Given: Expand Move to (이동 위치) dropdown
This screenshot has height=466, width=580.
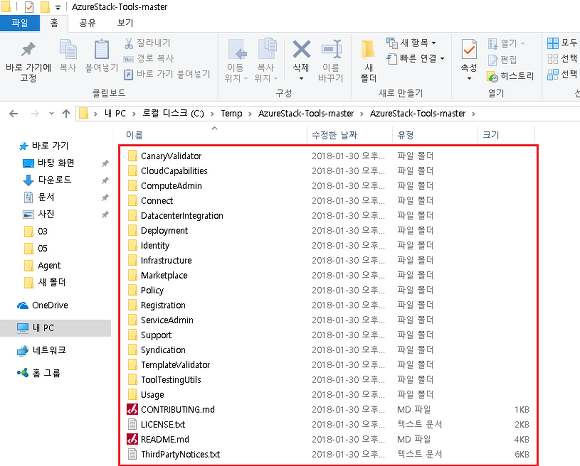Looking at the screenshot, I should click(246, 78).
